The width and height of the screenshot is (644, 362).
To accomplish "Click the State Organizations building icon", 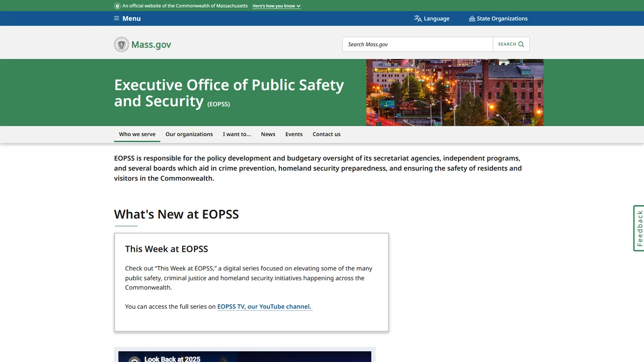I will point(472,19).
